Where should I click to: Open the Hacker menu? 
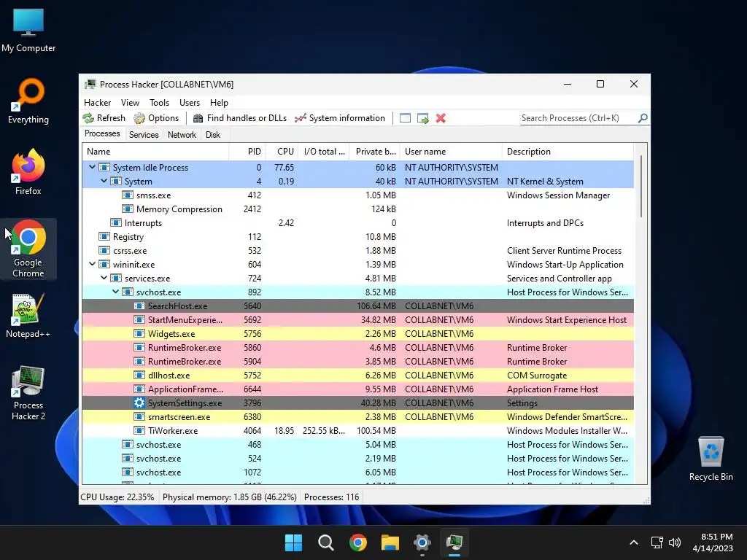point(97,103)
